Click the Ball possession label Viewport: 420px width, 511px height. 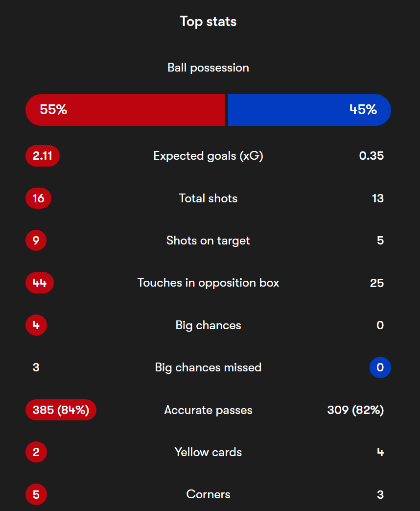click(209, 68)
